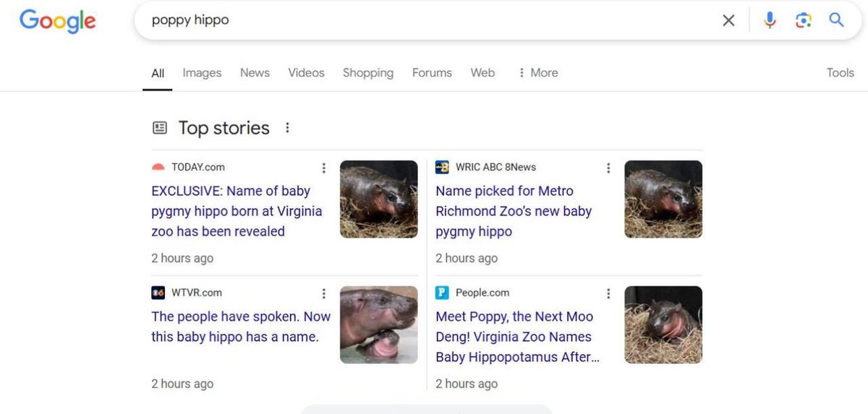
Task: Open the WTVR.com story thumbnail
Action: tap(379, 325)
